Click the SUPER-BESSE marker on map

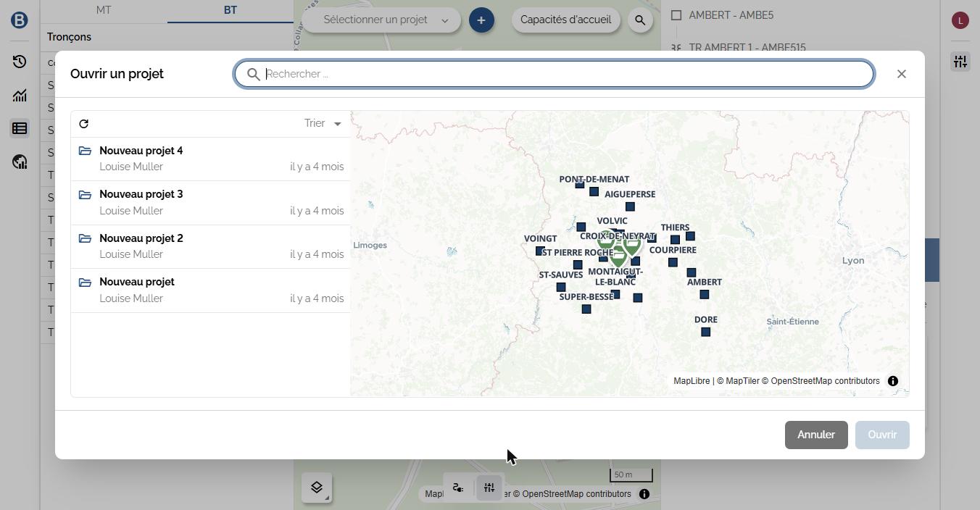tap(586, 309)
